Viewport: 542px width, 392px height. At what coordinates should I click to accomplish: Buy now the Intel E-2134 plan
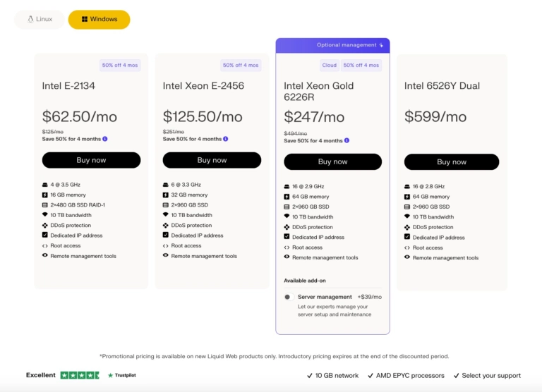(91, 160)
